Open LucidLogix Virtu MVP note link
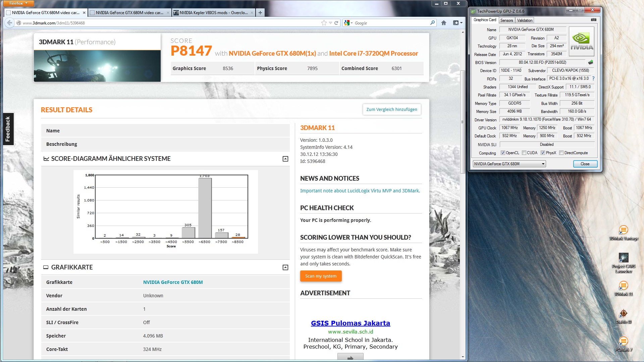Image resolution: width=644 pixels, height=362 pixels. click(x=360, y=191)
